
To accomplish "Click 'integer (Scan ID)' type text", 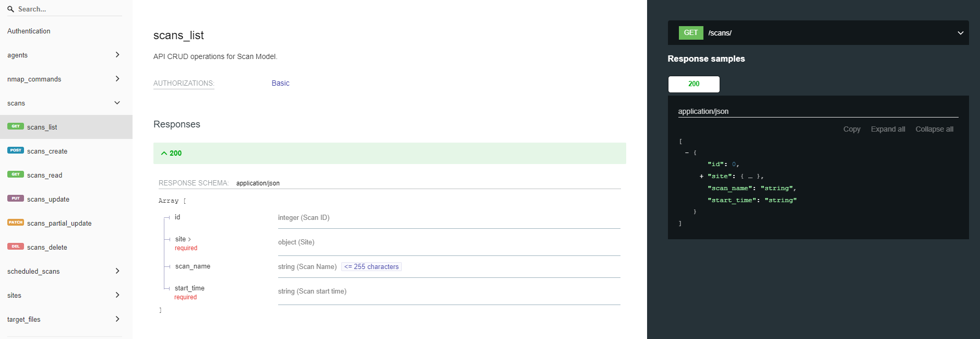I will 304,217.
